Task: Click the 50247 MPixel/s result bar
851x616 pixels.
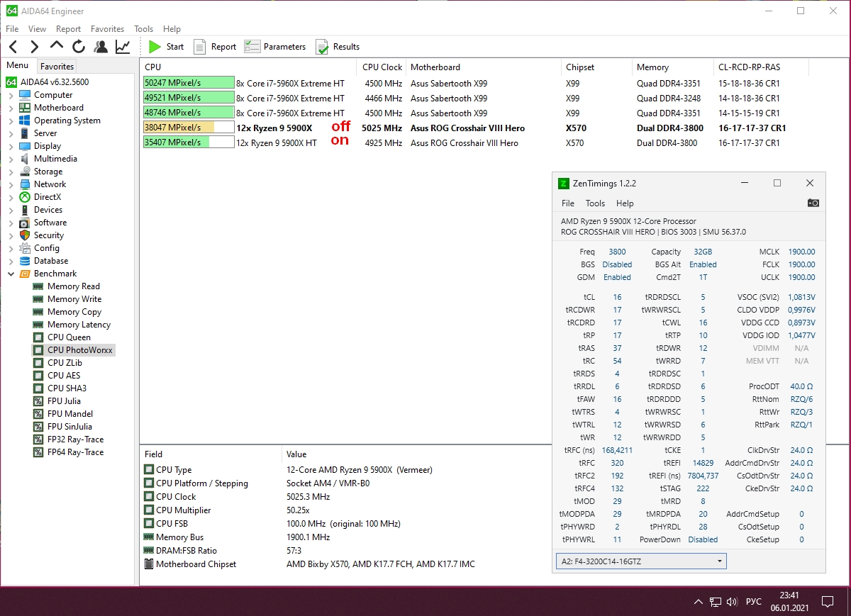Action: click(189, 83)
